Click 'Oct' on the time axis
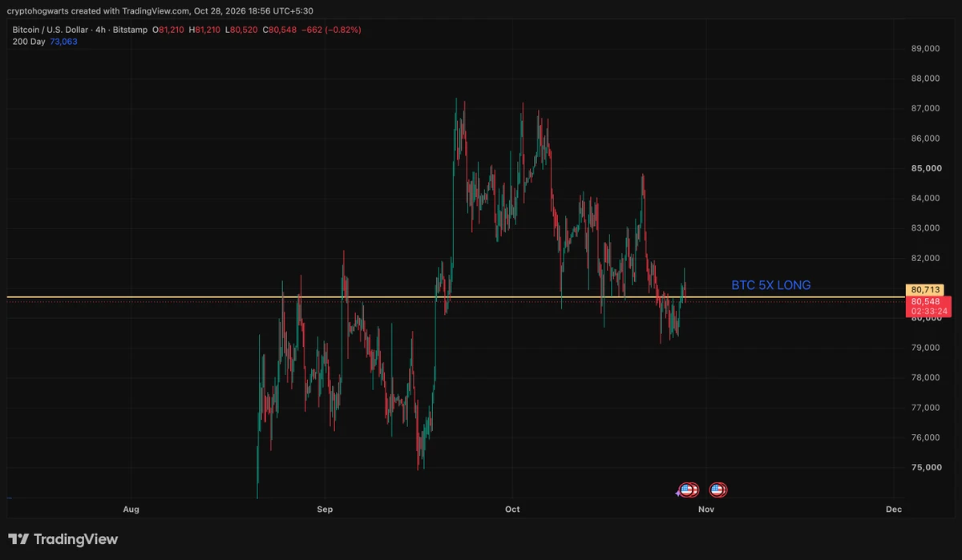 pos(512,510)
